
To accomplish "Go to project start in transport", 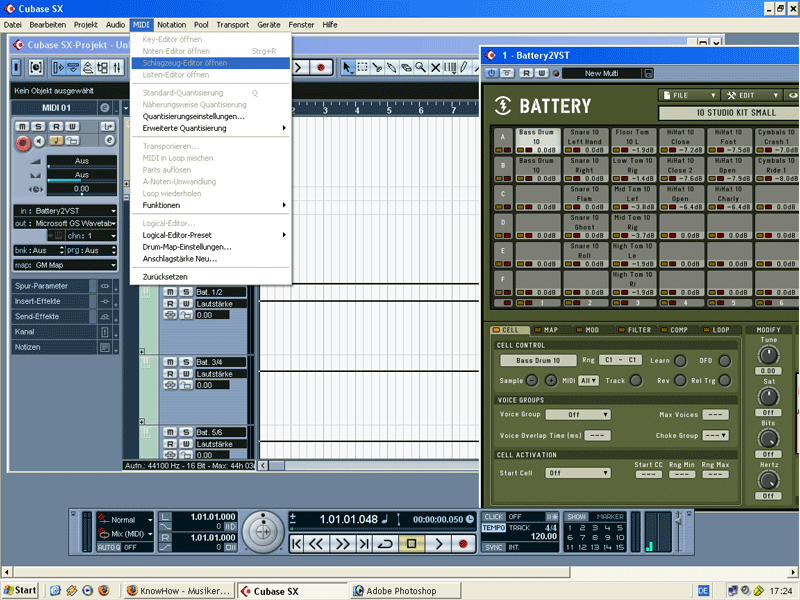I will [296, 544].
